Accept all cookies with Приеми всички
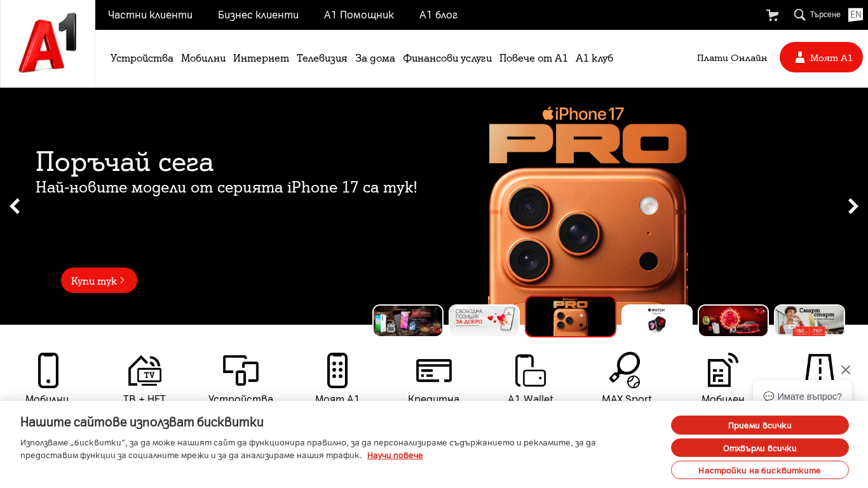The height and width of the screenshot is (488, 868). coord(760,425)
